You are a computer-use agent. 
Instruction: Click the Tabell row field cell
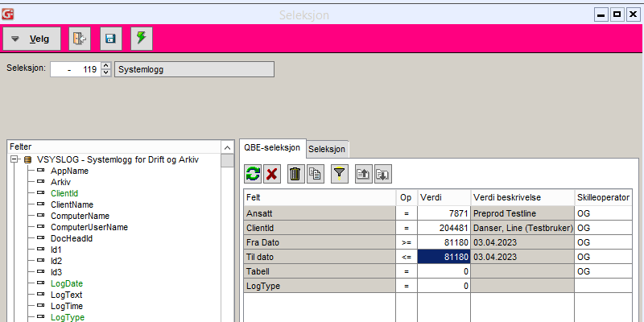point(320,271)
